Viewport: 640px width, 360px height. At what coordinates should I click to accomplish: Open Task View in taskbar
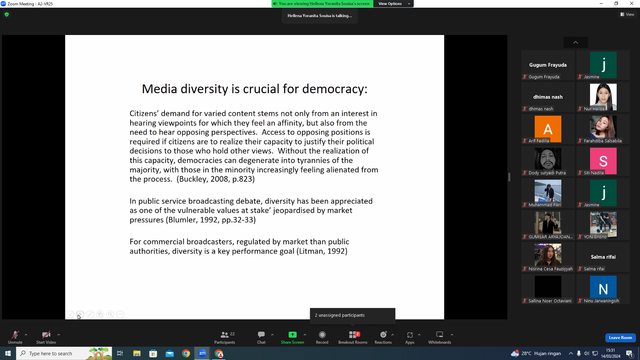coord(120,353)
